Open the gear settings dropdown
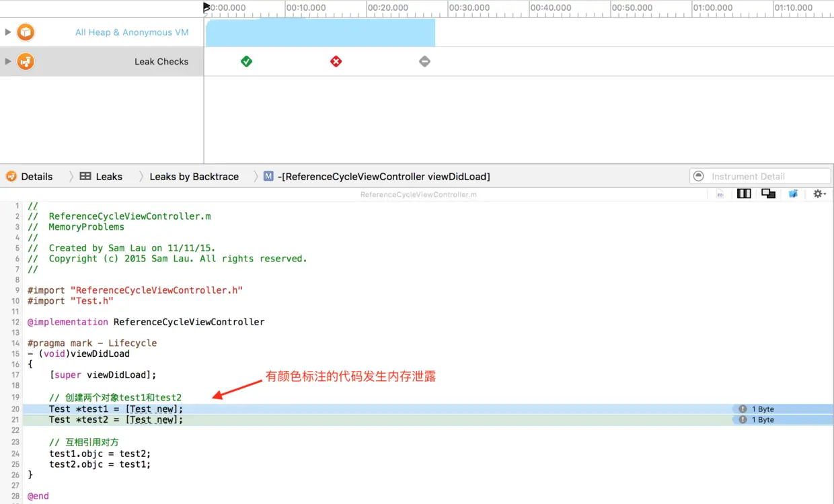This screenshot has width=834, height=504. click(x=819, y=194)
